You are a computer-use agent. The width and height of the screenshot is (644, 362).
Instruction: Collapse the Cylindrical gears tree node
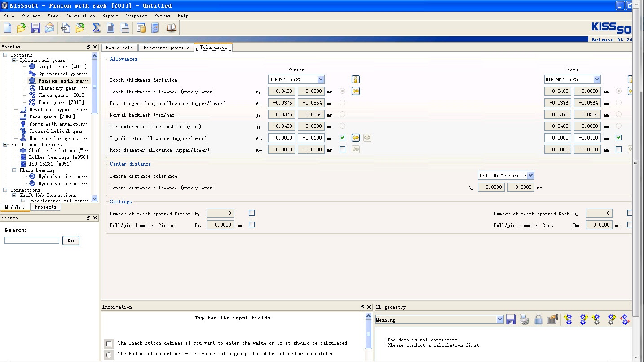point(14,60)
